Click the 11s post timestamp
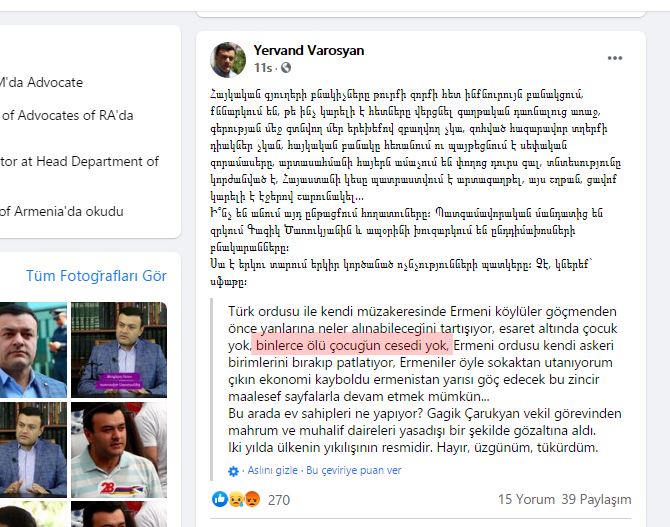This screenshot has width=670, height=527. coord(263,68)
